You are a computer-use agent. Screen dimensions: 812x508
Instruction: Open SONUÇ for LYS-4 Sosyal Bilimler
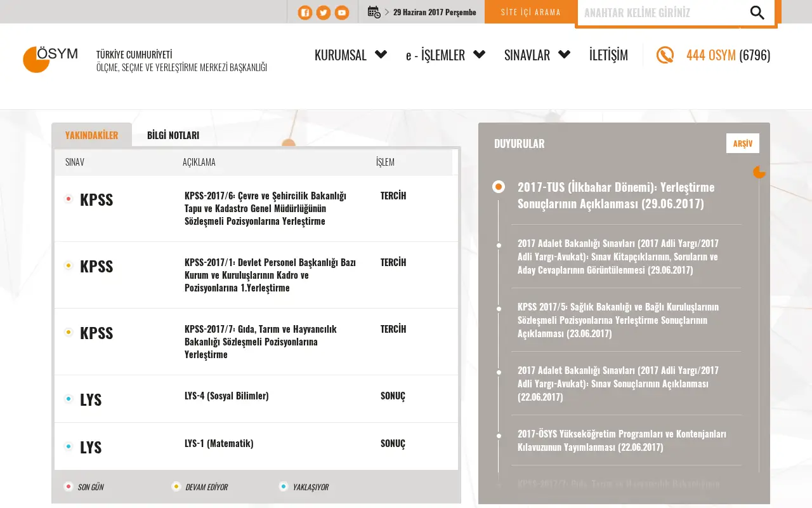393,396
